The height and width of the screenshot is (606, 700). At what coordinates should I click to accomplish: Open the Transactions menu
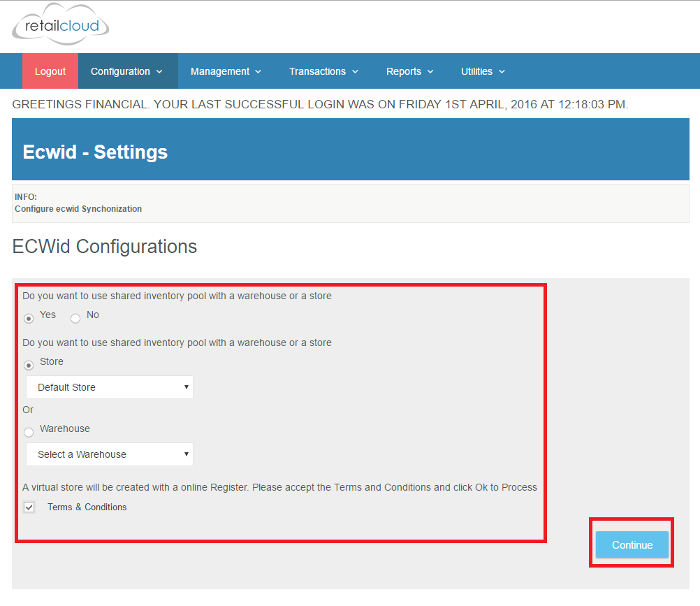[x=323, y=71]
